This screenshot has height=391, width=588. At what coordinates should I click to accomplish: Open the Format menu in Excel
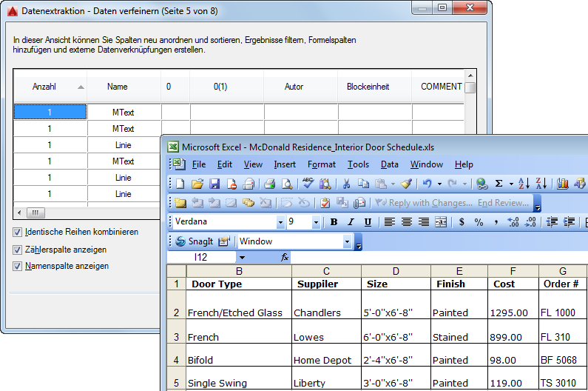(x=322, y=164)
